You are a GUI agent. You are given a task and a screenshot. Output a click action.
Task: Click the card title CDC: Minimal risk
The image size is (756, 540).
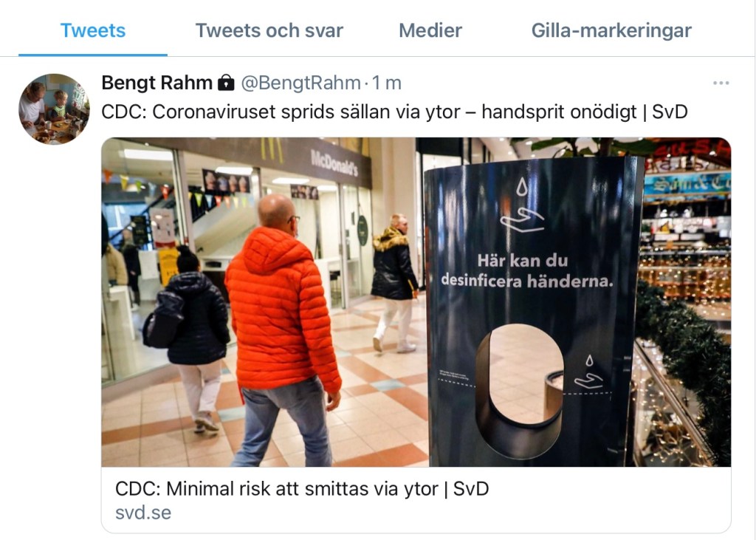click(x=302, y=489)
